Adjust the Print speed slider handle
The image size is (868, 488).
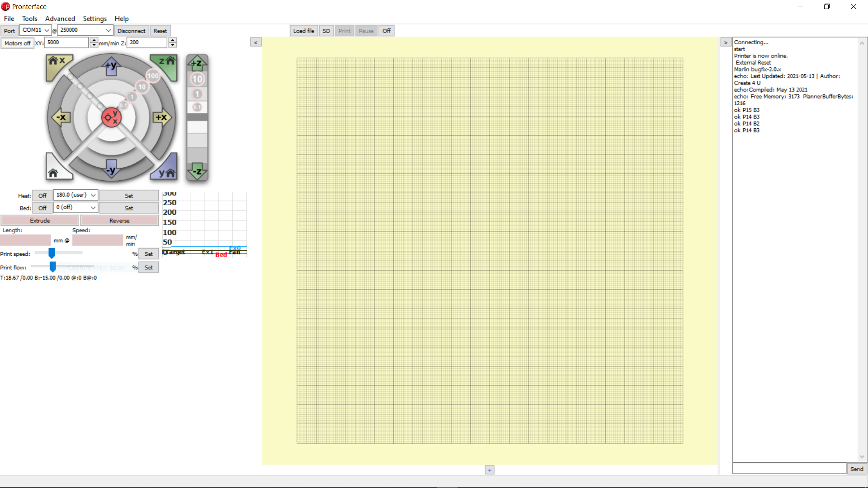point(52,253)
